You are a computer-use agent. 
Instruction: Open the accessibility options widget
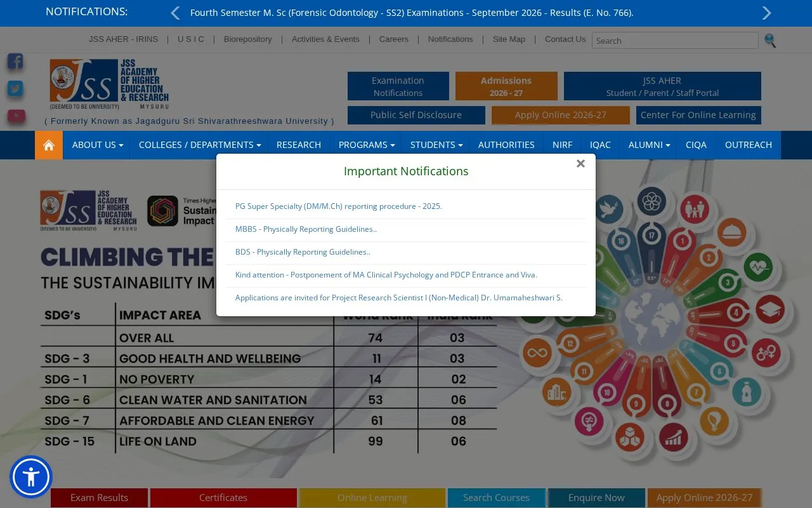pos(31,477)
